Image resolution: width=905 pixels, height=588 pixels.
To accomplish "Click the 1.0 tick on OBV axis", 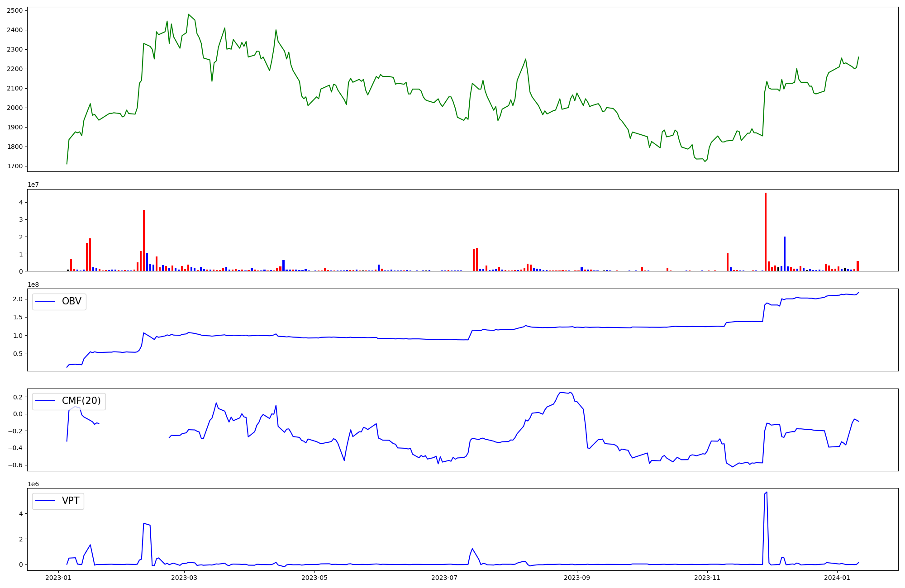I will 18,336.
